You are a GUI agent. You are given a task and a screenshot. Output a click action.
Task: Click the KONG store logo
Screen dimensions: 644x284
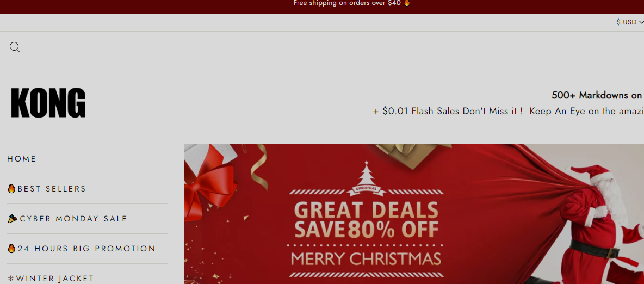coord(48,103)
